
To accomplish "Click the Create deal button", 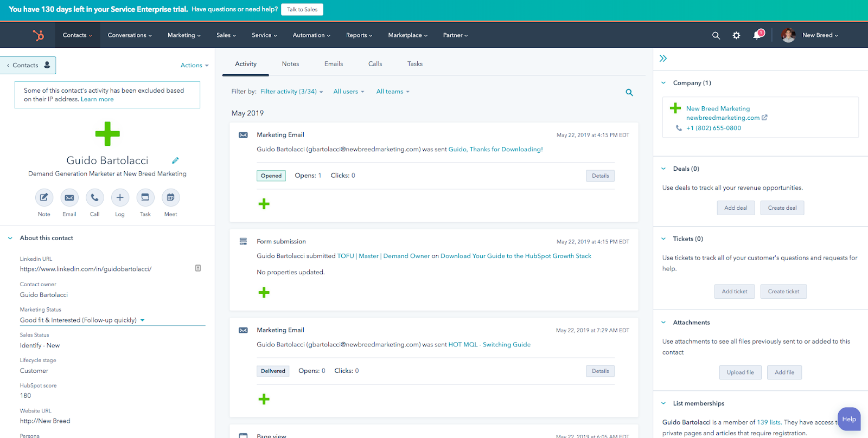I will pos(782,208).
